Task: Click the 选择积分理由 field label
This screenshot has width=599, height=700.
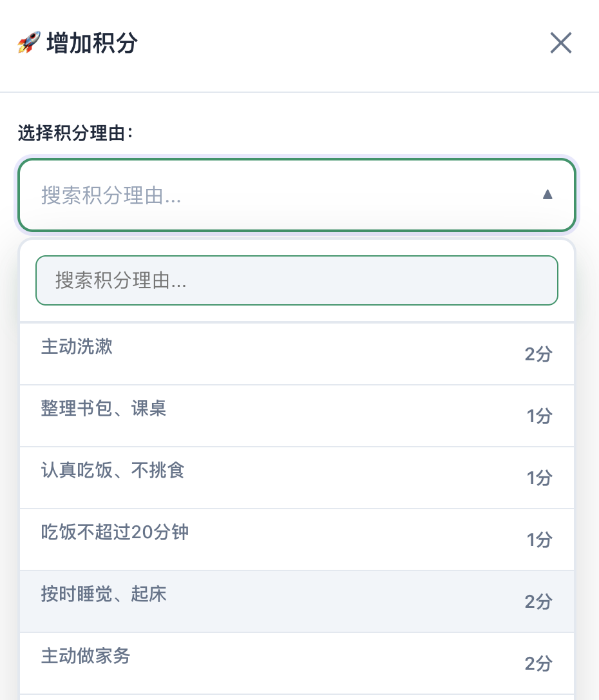Action: pyautogui.click(x=75, y=134)
